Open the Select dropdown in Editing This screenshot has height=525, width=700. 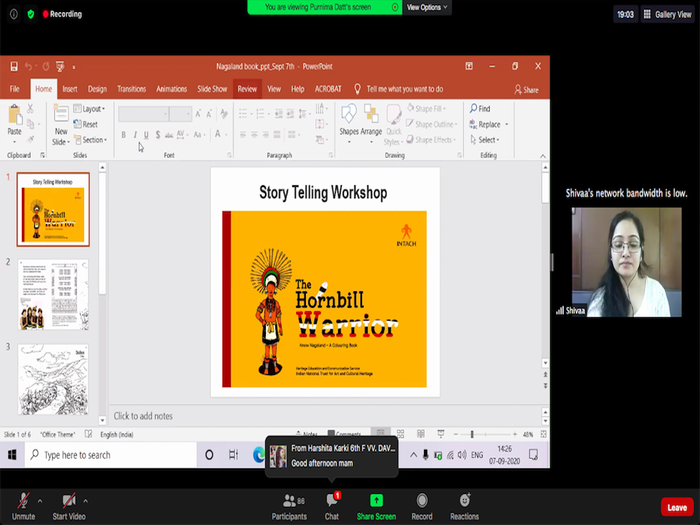pyautogui.click(x=485, y=140)
